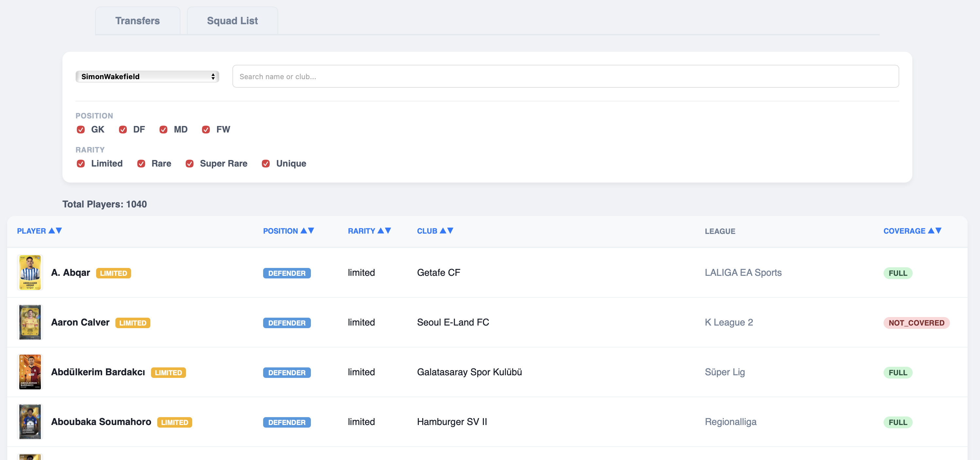Click the Galatasaray Spor Kulübü club cell
This screenshot has height=460, width=980.
(469, 372)
